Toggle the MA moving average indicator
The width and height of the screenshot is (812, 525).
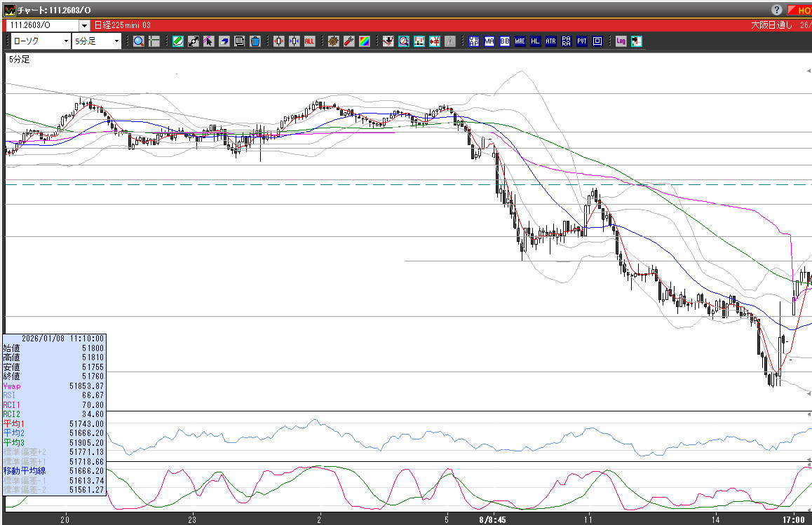(x=489, y=41)
